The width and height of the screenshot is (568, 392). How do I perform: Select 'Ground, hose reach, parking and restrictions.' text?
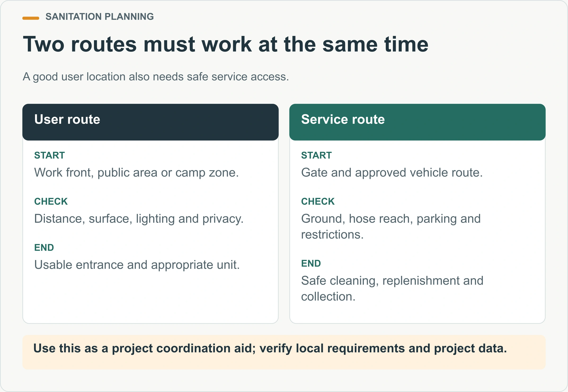391,227
